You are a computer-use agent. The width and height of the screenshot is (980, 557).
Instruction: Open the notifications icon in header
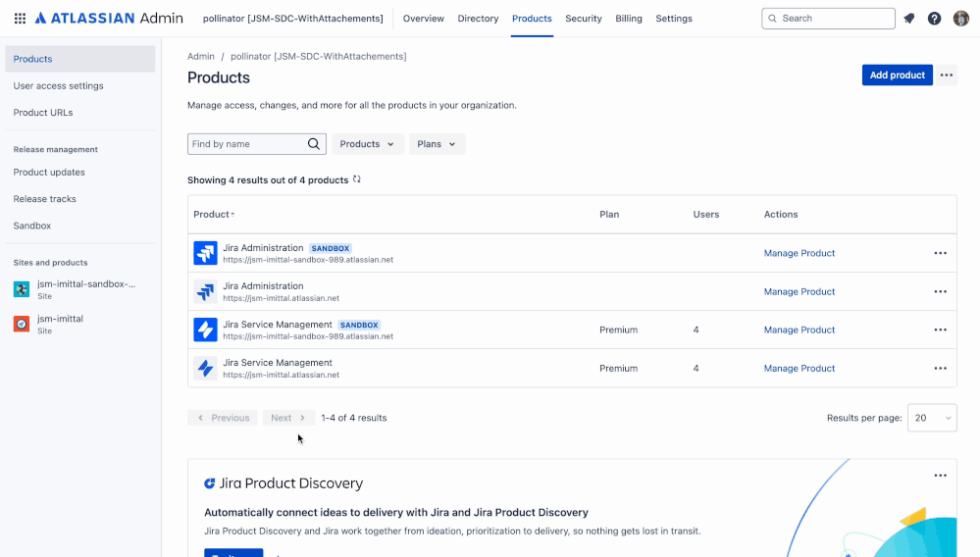[908, 19]
